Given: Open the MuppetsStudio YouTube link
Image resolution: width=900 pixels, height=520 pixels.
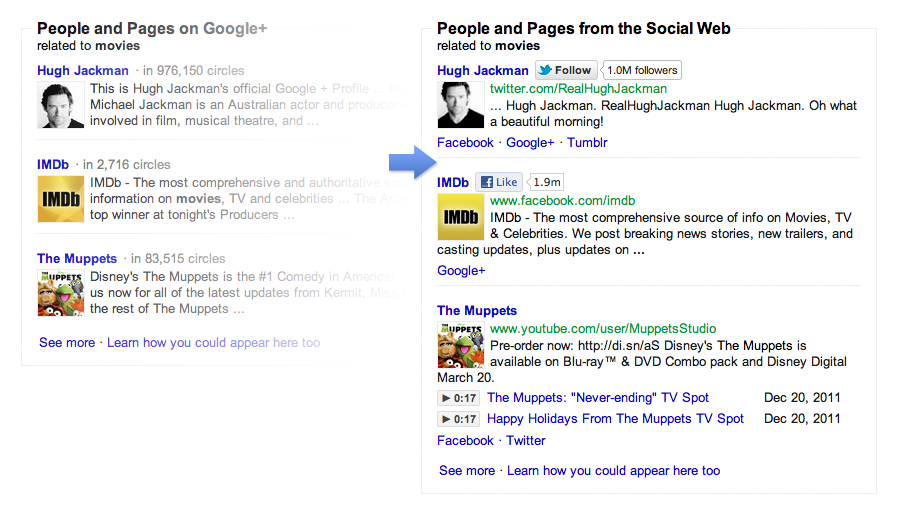Looking at the screenshot, I should [603, 329].
